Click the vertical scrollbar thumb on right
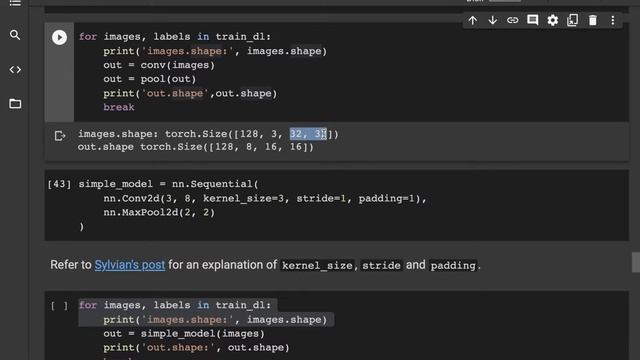The image size is (640, 360). click(x=636, y=262)
